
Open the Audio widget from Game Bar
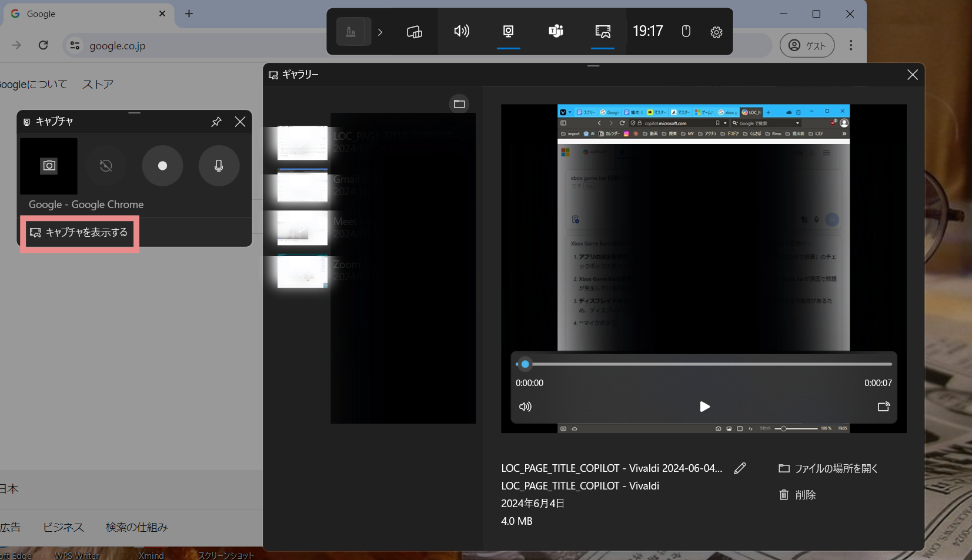462,31
